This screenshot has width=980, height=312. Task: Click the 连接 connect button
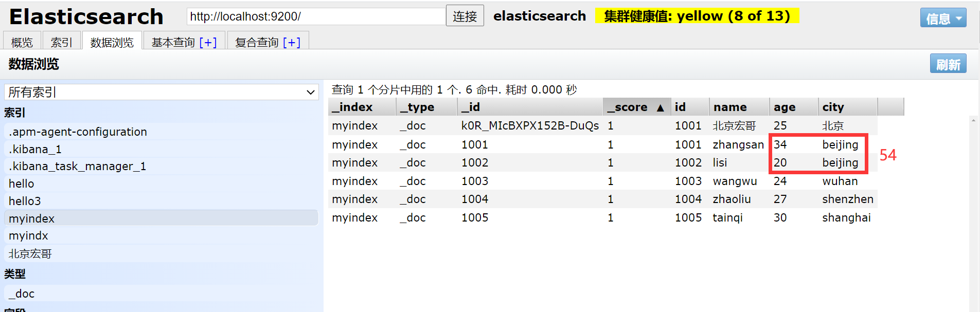point(465,16)
